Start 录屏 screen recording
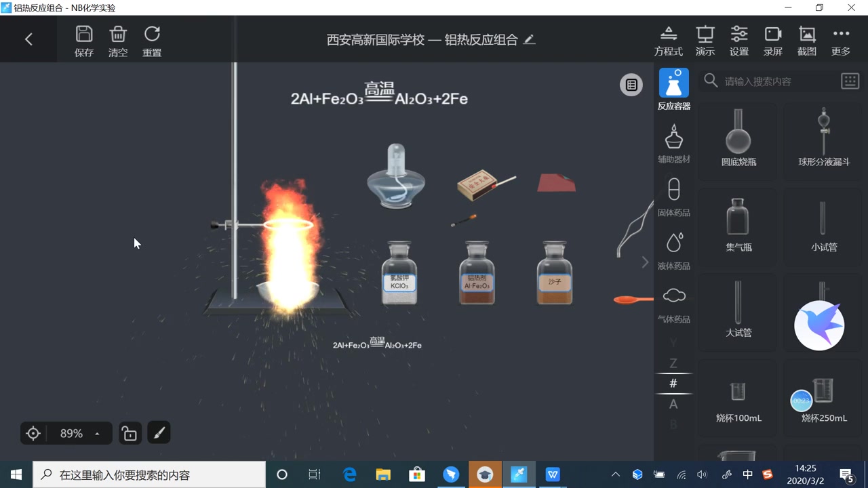The width and height of the screenshot is (868, 488). tap(773, 41)
